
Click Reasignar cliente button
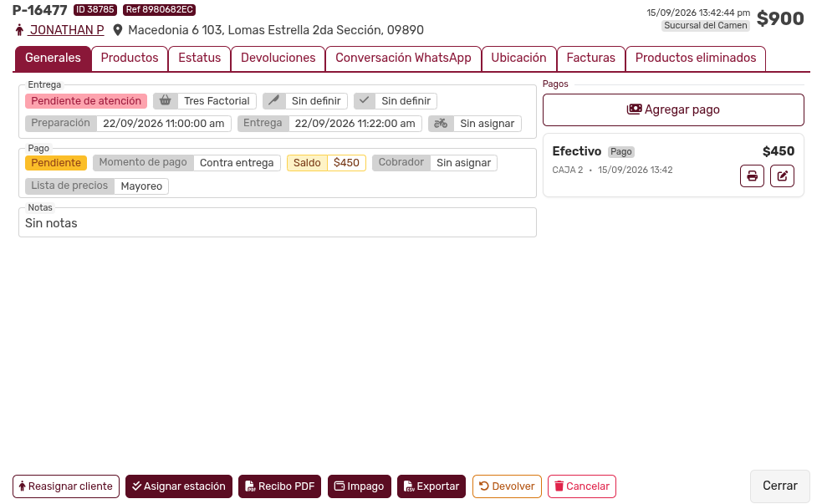click(66, 486)
